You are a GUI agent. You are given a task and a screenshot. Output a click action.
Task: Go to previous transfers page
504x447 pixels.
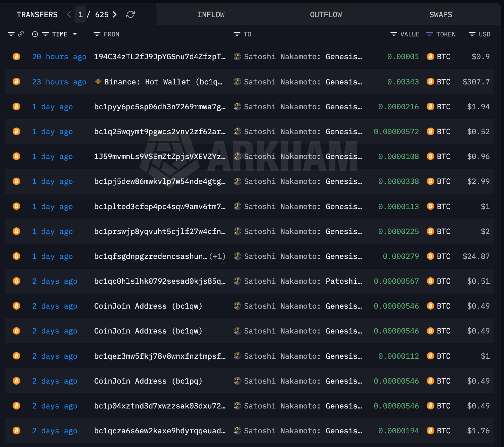(69, 14)
